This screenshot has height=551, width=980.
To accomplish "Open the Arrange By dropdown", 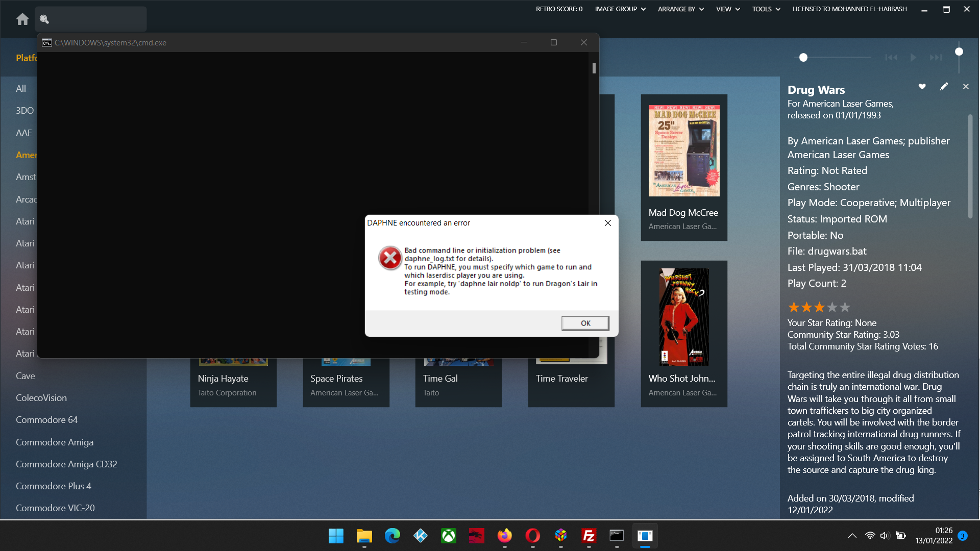I will 681,9.
